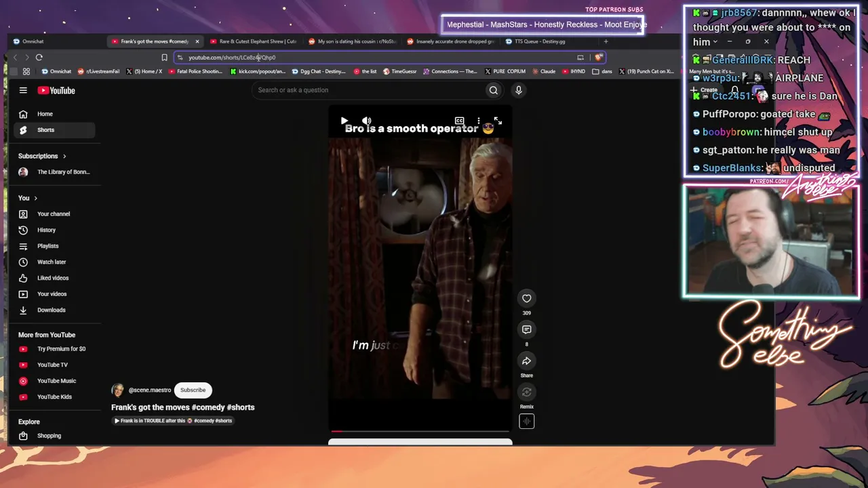Image resolution: width=868 pixels, height=488 pixels.
Task: Open YouTube Music
Action: 54,381
